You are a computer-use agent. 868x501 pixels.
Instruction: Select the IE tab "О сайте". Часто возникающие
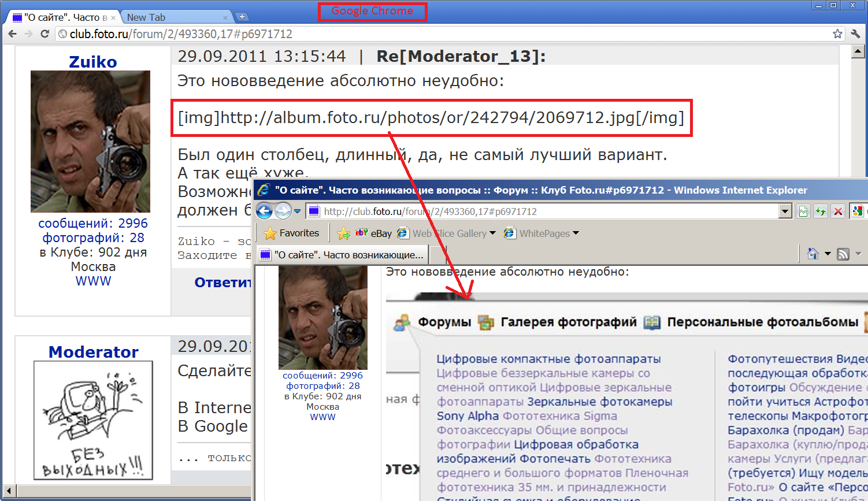pos(342,255)
